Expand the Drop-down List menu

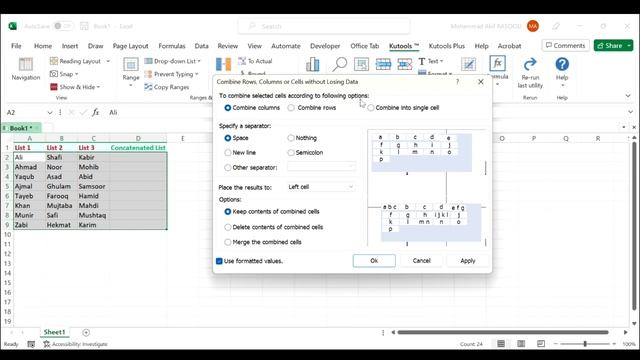coord(172,61)
